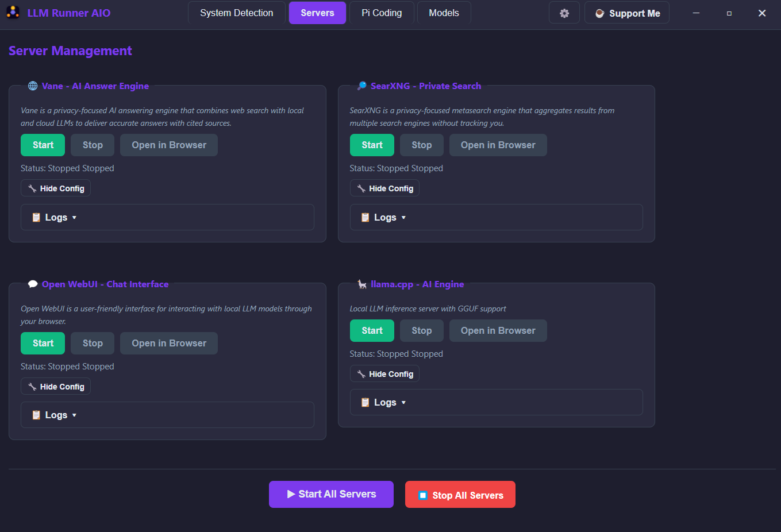This screenshot has height=532, width=781.
Task: Click the SearXNG metasearch engine description text
Action: pyautogui.click(x=482, y=117)
